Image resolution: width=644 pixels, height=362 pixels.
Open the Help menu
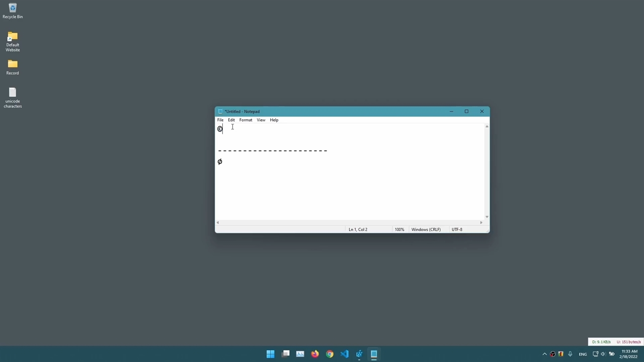tap(274, 120)
